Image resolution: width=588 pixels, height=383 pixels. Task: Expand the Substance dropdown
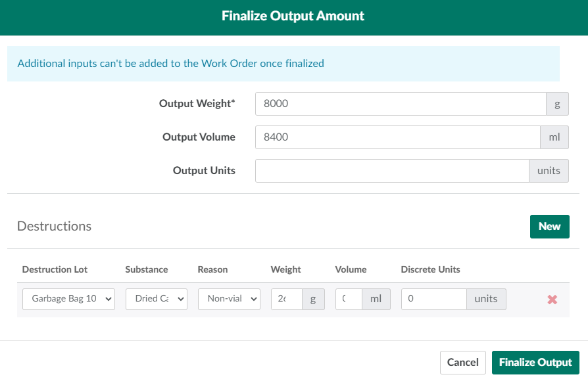[x=157, y=299]
